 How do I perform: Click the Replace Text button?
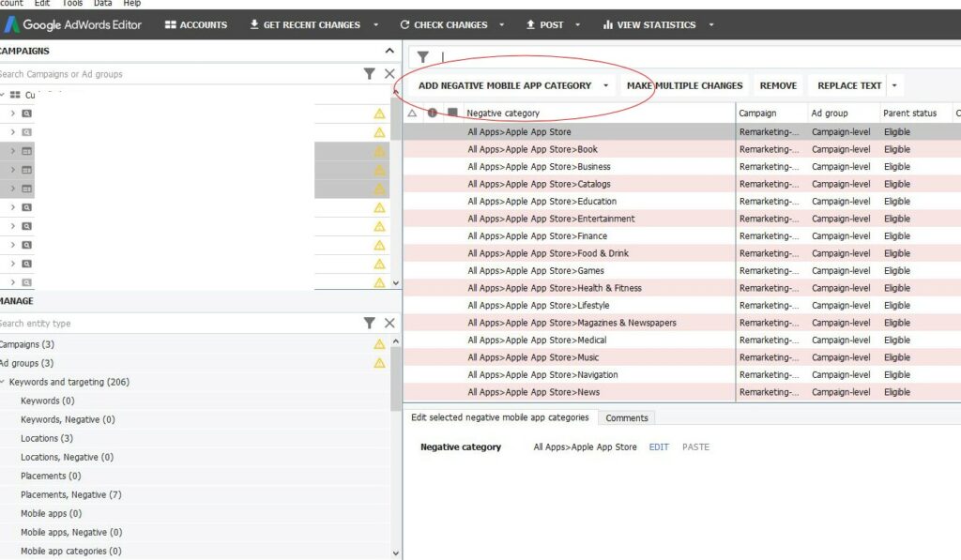pyautogui.click(x=849, y=85)
